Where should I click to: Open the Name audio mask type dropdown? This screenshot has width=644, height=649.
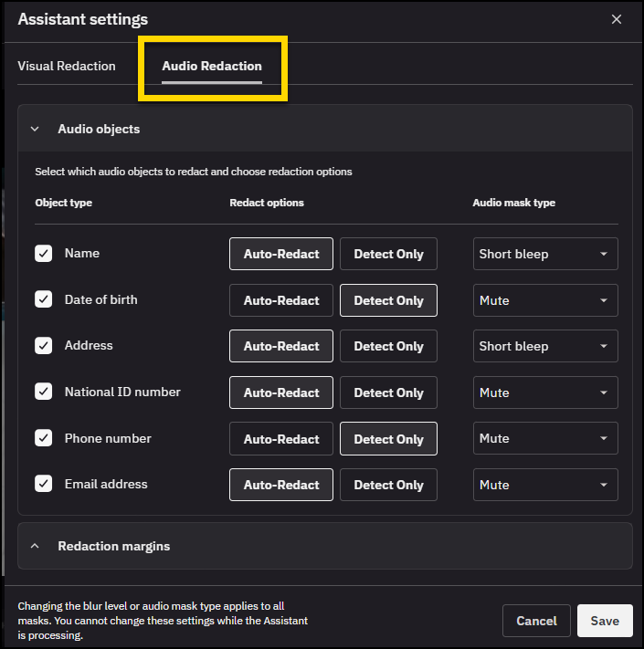point(544,254)
